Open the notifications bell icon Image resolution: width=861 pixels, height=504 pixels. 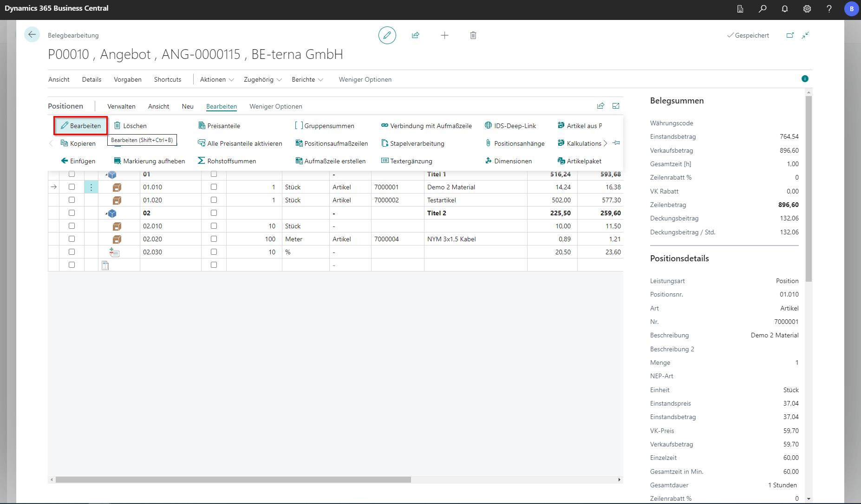point(784,9)
